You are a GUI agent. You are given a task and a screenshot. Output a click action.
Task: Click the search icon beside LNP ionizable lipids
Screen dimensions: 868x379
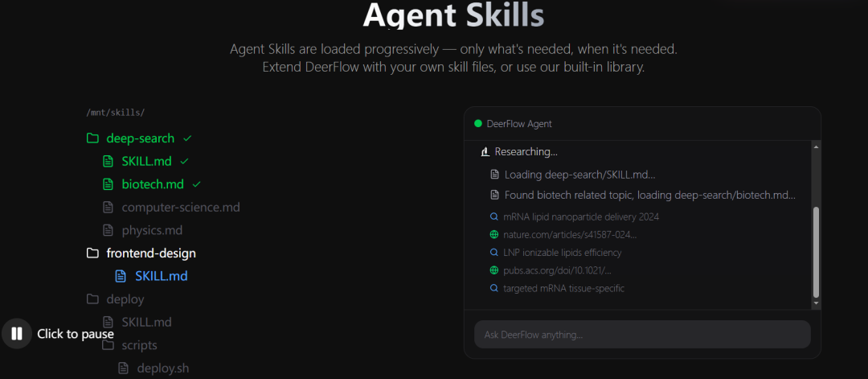tap(494, 253)
